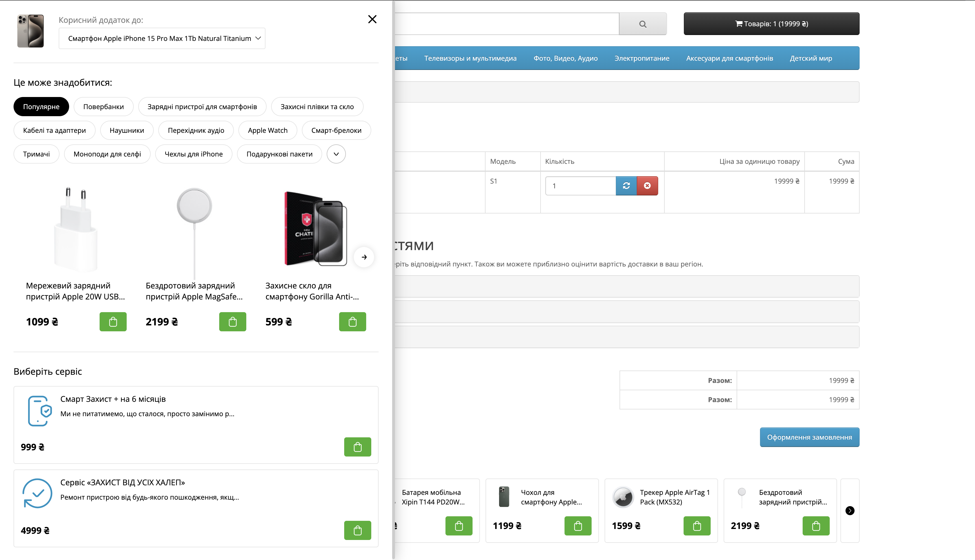
Task: Add Apple 20W charger to cart
Action: click(113, 321)
